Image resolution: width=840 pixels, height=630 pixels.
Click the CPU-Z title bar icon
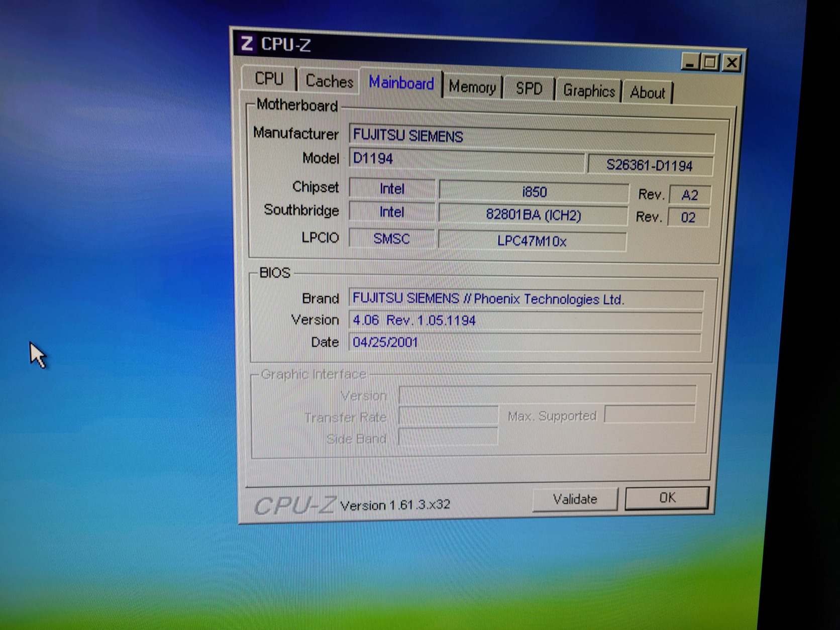[246, 44]
